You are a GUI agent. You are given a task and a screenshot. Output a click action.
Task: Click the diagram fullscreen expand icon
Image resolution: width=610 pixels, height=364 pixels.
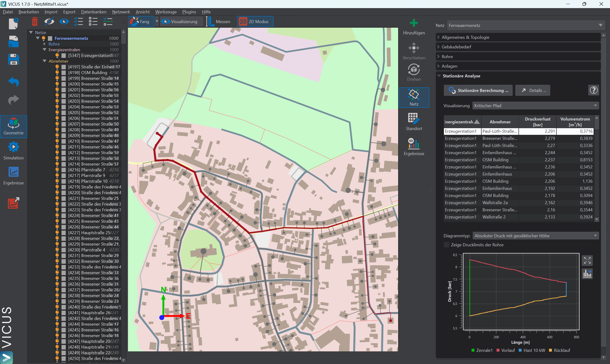(x=587, y=260)
